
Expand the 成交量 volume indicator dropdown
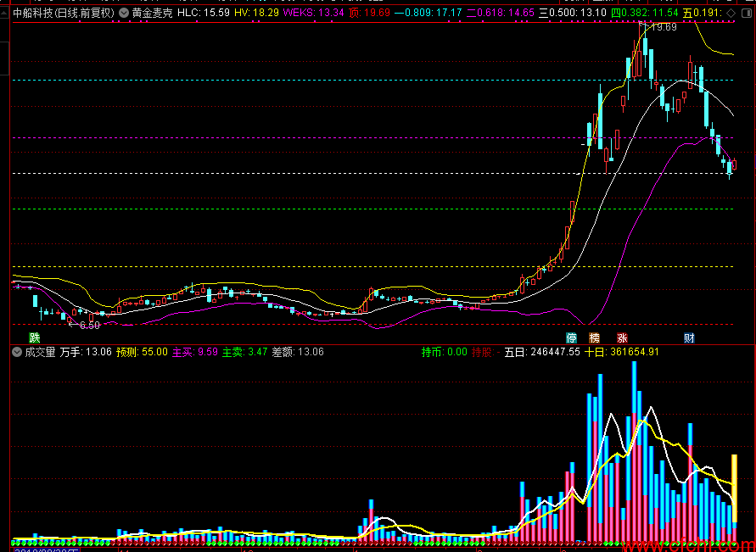point(17,352)
